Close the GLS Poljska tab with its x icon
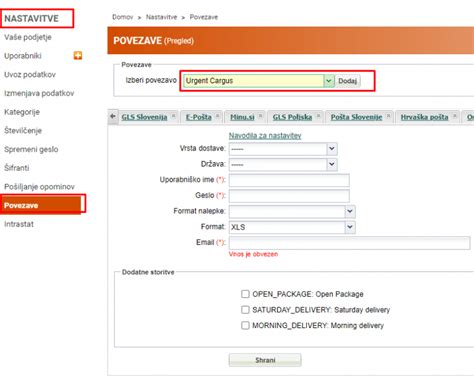The image size is (474, 383). point(318,116)
